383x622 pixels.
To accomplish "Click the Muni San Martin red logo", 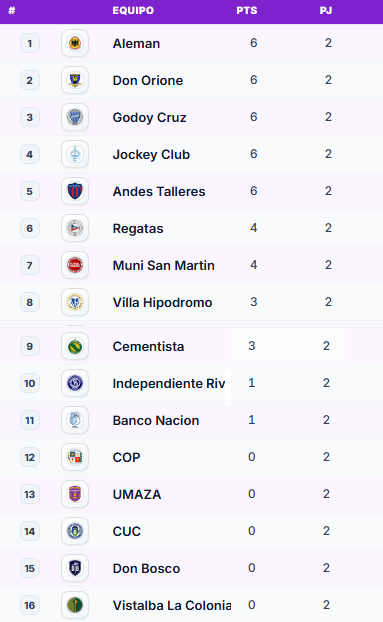I will click(75, 265).
